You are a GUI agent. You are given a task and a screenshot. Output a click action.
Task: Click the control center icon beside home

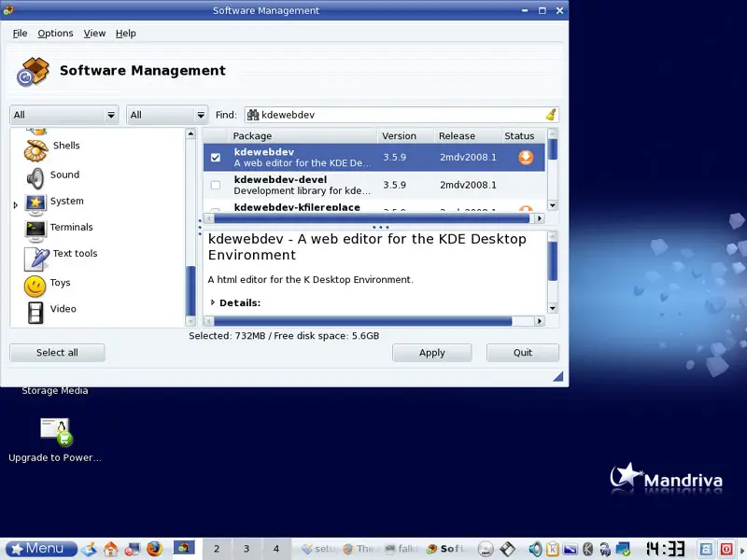coord(133,549)
